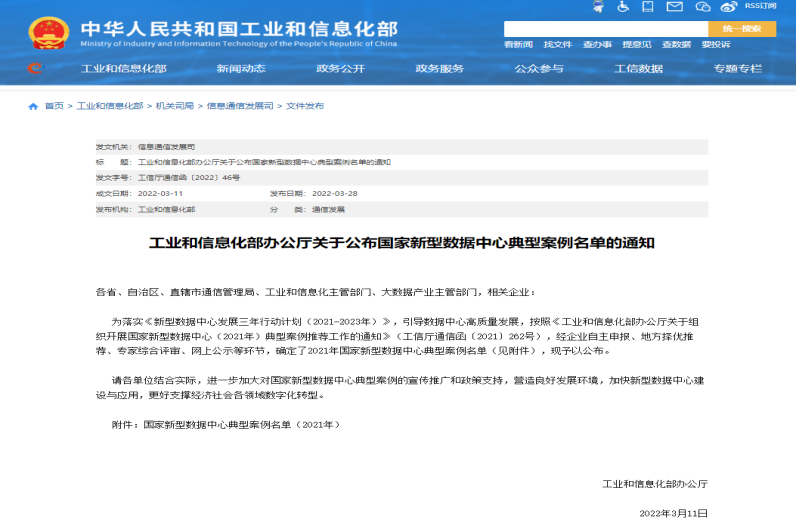
Task: Select the 查数据 search shortcut
Action: [677, 45]
